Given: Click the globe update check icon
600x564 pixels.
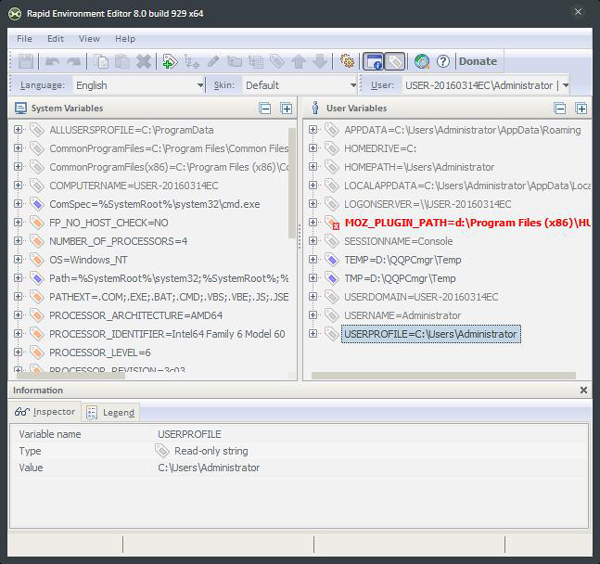Looking at the screenshot, I should click(x=422, y=61).
